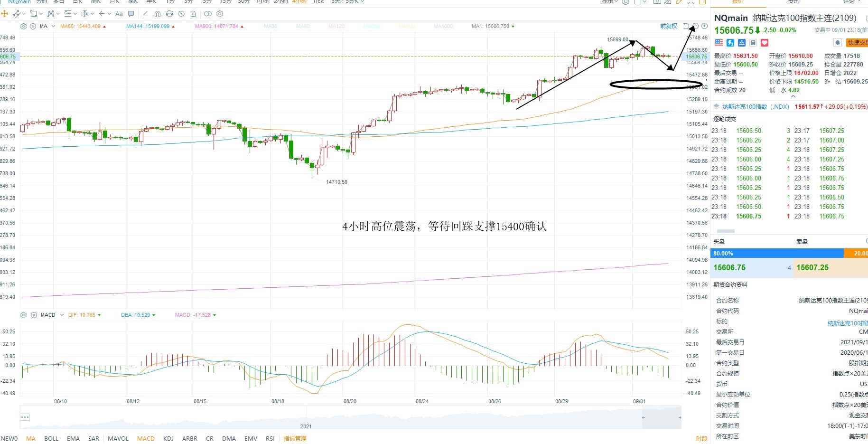Open MA indicator settings gear
This screenshot has width=868, height=444.
click(x=23, y=26)
